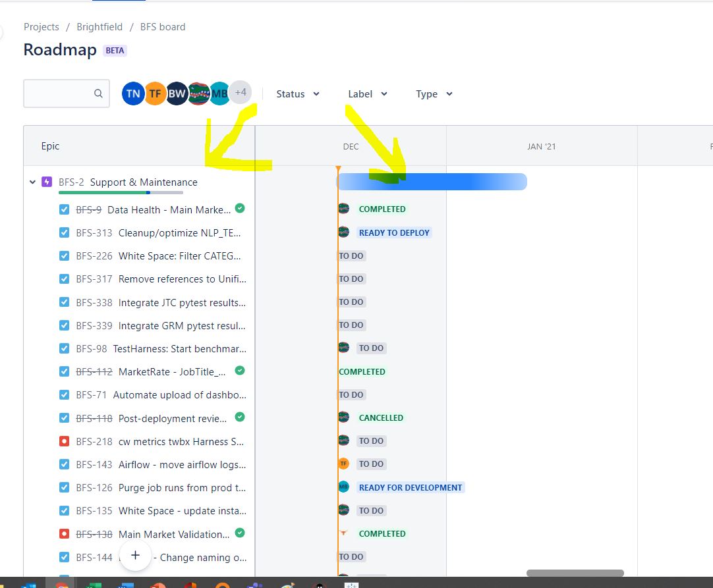Click the TN assignee avatar in the filter bar
713x588 pixels.
click(133, 93)
